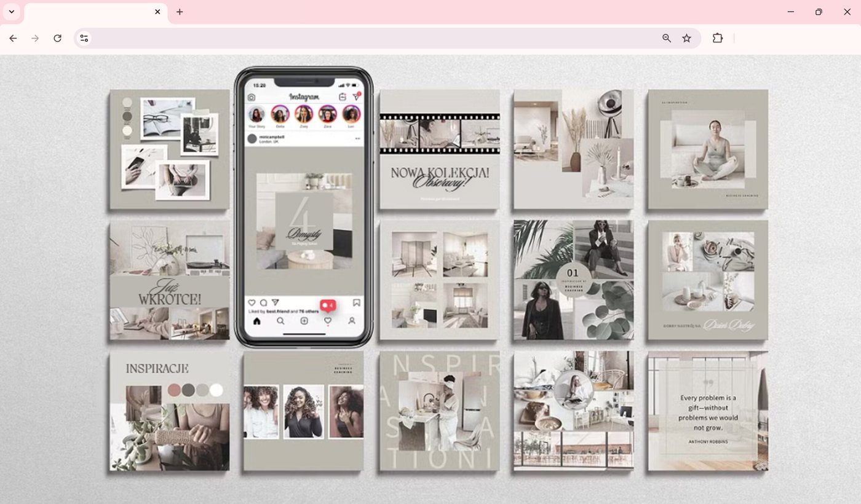Tap the share paper-plane under post
Viewport: 861px width, 504px height.
point(275,302)
